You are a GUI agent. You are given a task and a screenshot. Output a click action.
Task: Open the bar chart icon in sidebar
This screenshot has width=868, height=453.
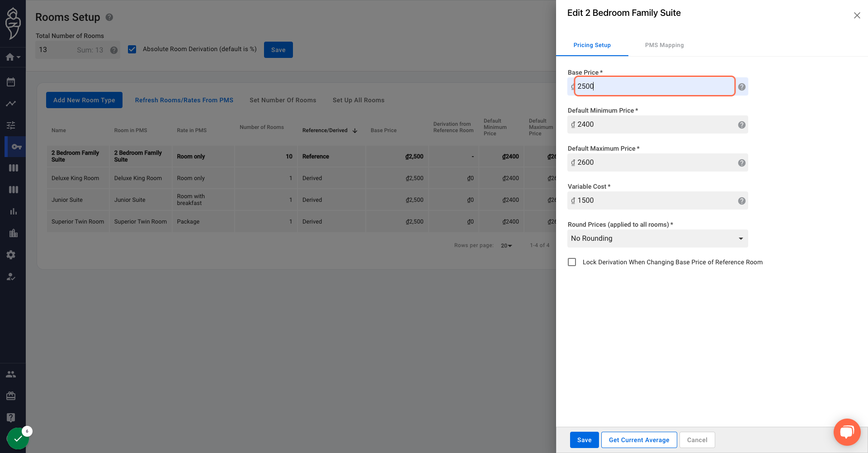point(14,211)
